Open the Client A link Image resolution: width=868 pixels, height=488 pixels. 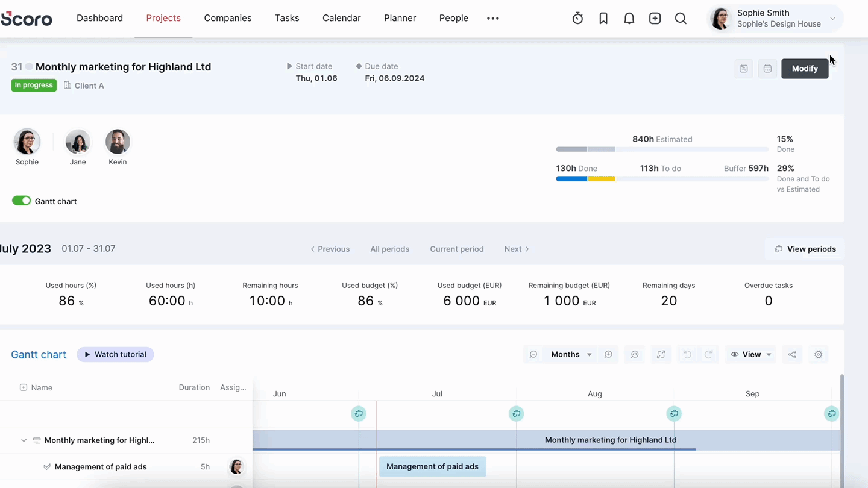(x=89, y=86)
